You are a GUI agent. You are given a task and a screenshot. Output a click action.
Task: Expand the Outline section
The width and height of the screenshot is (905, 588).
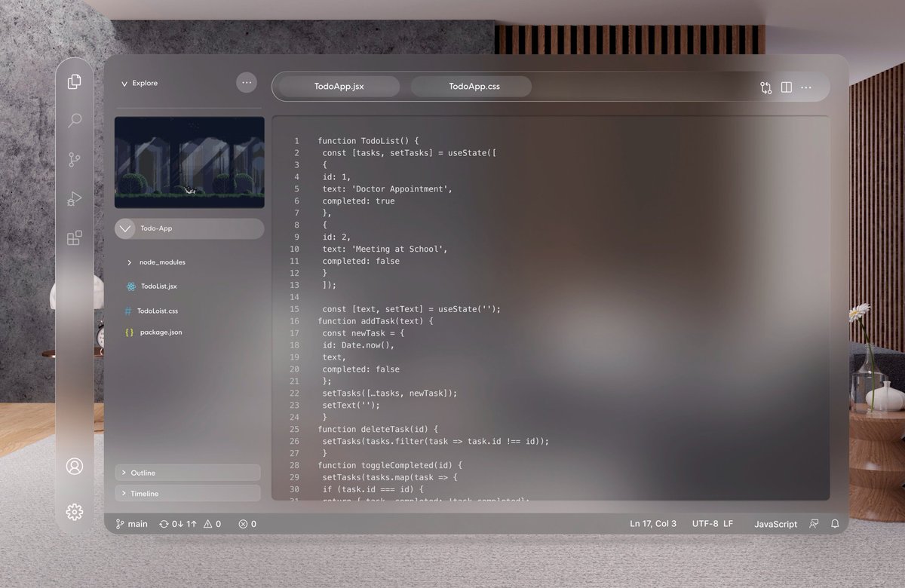pyautogui.click(x=188, y=473)
